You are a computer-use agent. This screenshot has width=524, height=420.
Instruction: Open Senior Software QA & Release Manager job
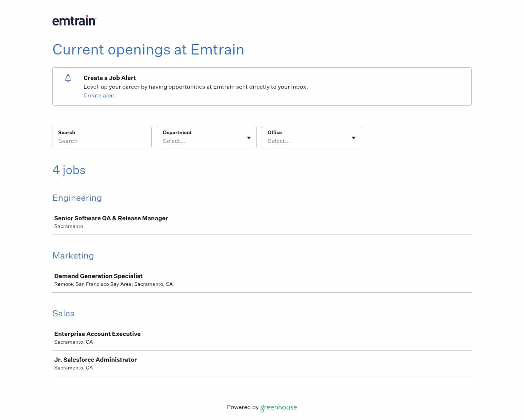click(111, 218)
